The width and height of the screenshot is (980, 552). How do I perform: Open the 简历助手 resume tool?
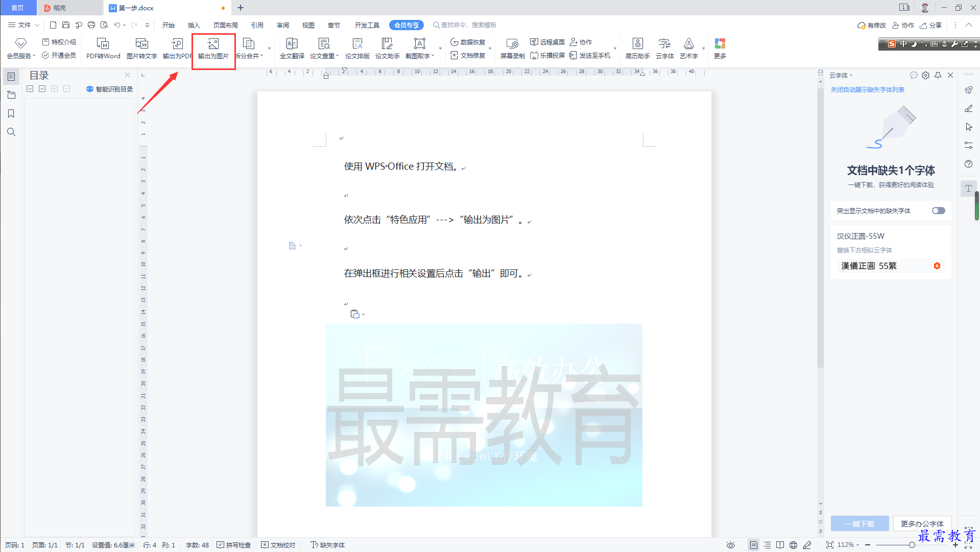(x=637, y=49)
